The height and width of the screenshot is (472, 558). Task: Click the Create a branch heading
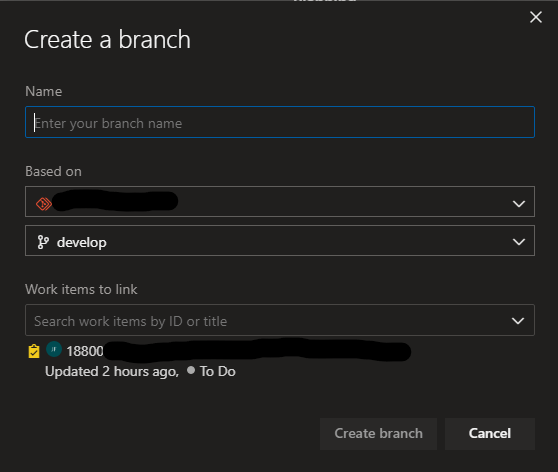pyautogui.click(x=107, y=40)
